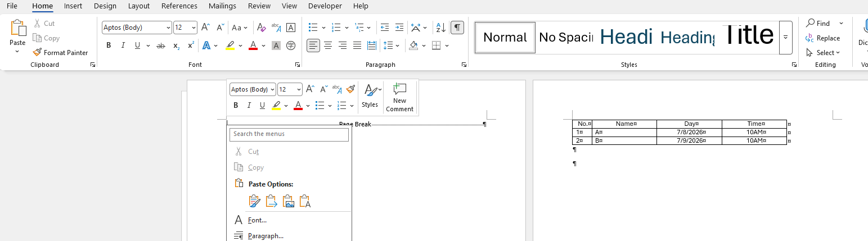868x241 pixels.
Task: Click the Search the menus field
Action: 289,134
